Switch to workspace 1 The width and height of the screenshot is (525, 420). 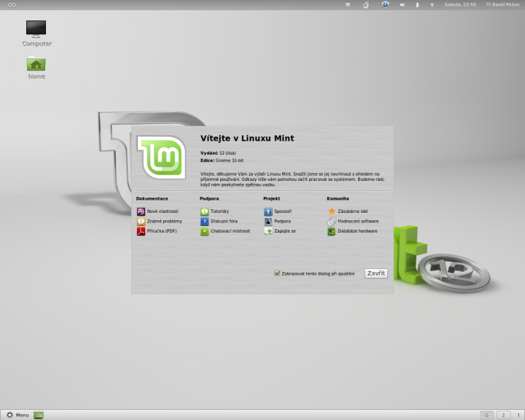pos(486,415)
